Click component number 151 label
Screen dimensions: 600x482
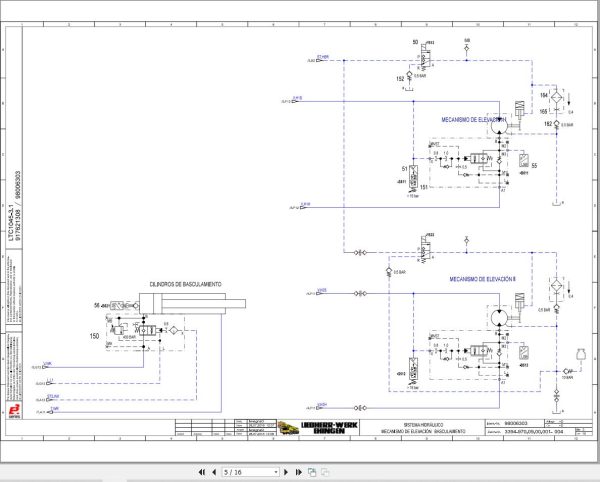424,187
